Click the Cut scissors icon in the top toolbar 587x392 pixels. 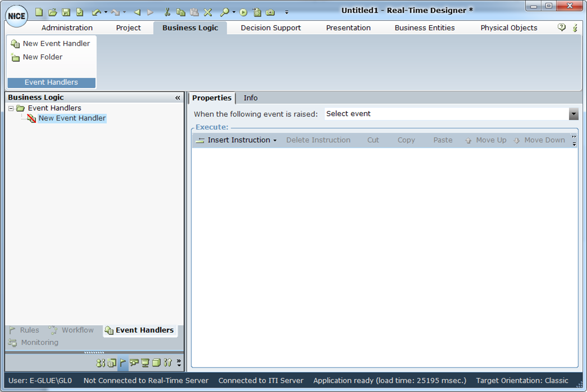click(x=167, y=12)
